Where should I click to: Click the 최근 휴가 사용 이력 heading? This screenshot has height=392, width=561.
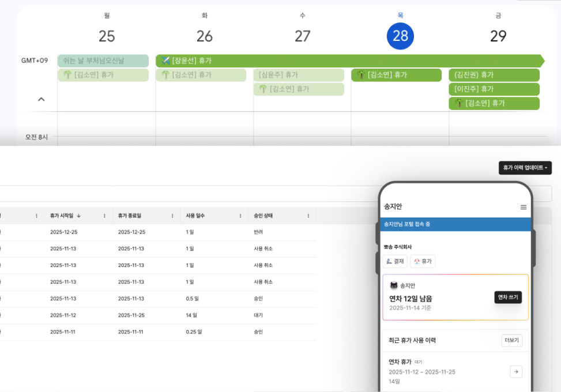point(412,340)
